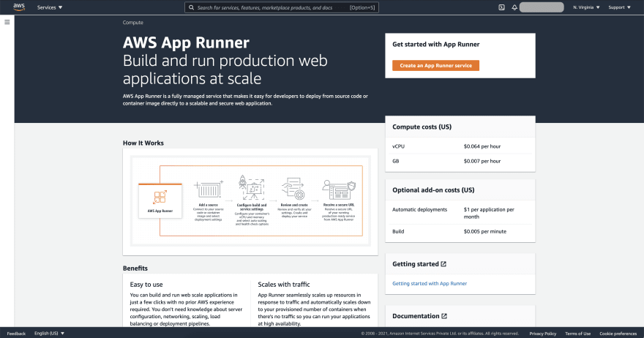Click the How It Works diagram image
This screenshot has height=338, width=644.
tap(250, 201)
